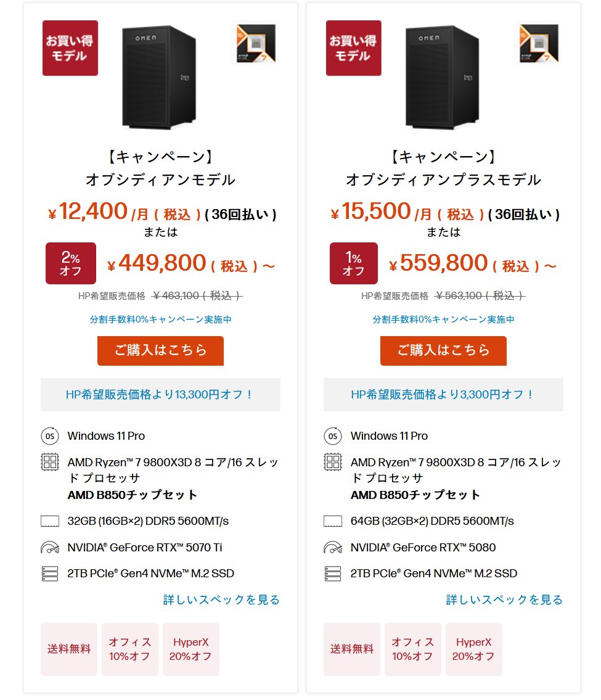Open the 0% installment fee campaign link for the Obsidian model
Image resolution: width=601 pixels, height=700 pixels.
click(160, 319)
